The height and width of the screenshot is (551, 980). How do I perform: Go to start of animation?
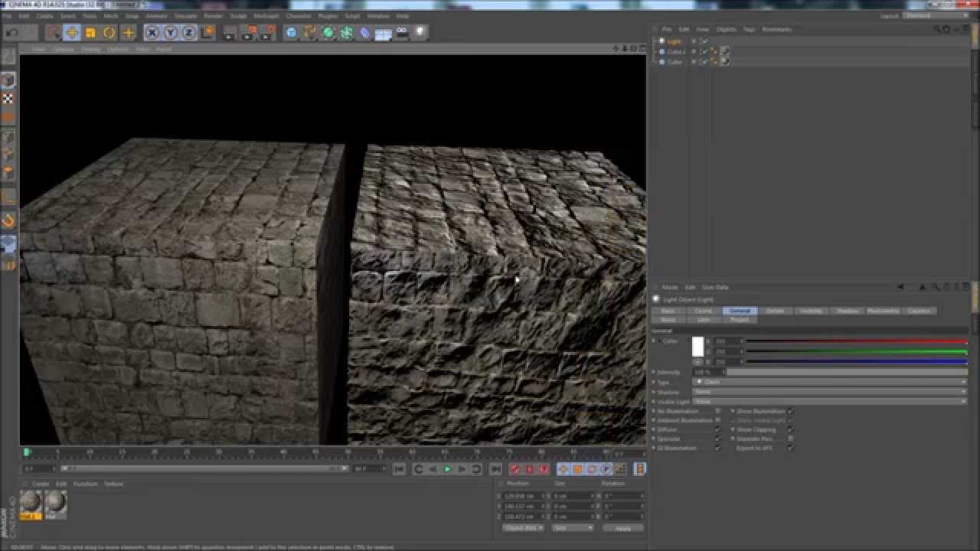[x=400, y=469]
